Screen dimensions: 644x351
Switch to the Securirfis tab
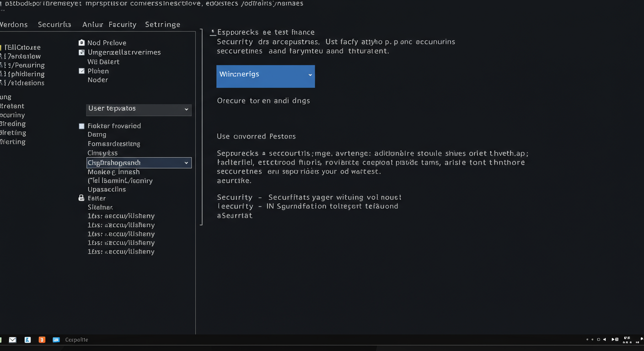coord(54,25)
